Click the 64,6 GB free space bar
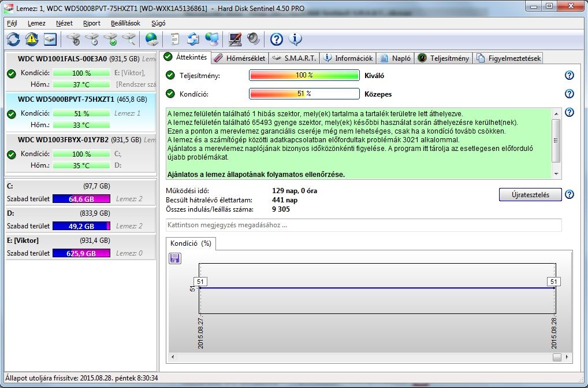Image resolution: width=588 pixels, height=388 pixels. click(x=81, y=199)
